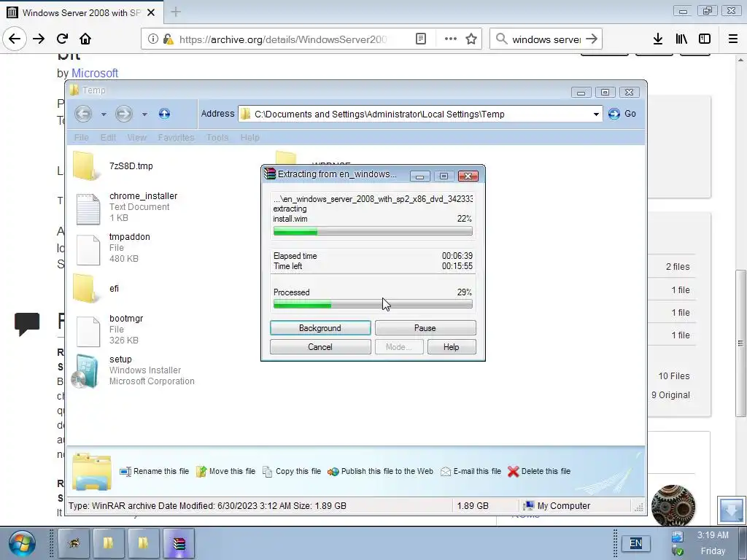Click the archive.org URL field

click(x=283, y=39)
